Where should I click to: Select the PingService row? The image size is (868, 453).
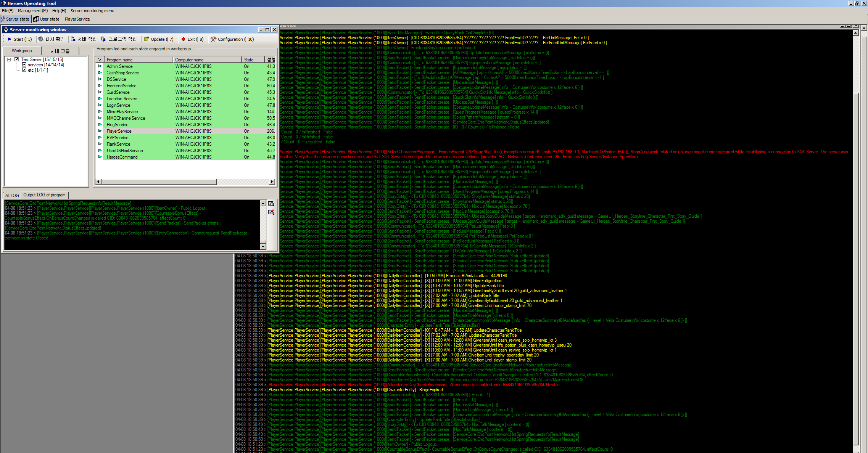point(185,125)
